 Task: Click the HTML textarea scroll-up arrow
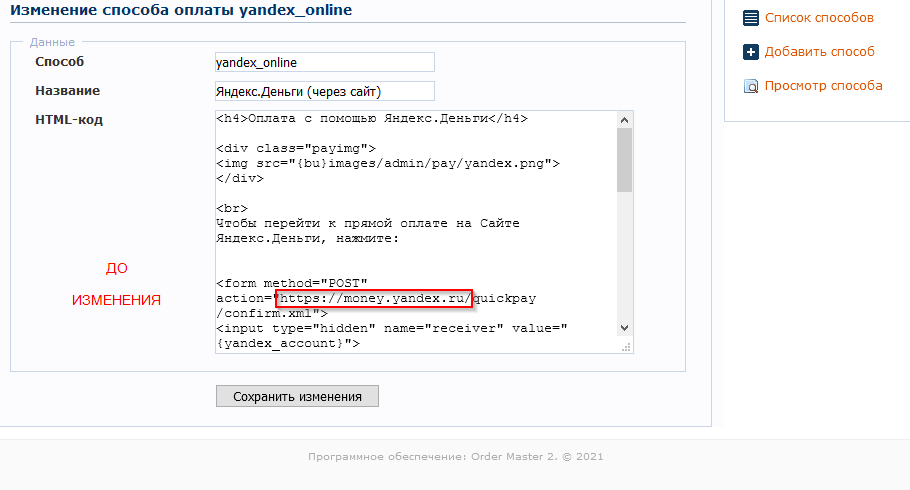[624, 120]
